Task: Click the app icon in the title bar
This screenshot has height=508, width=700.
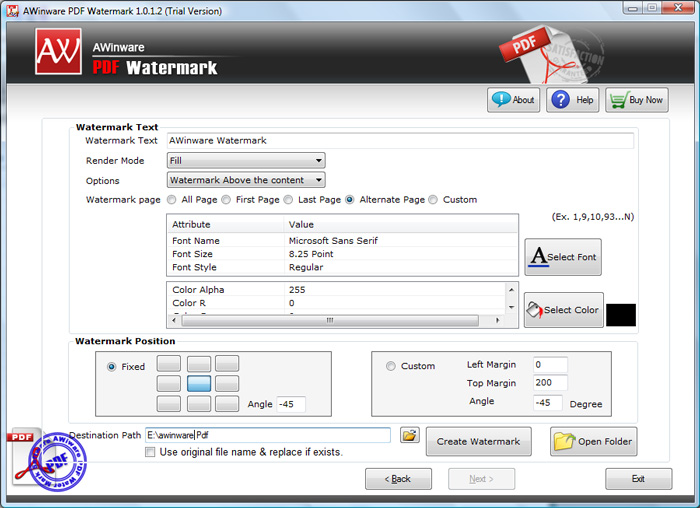Action: (x=12, y=11)
